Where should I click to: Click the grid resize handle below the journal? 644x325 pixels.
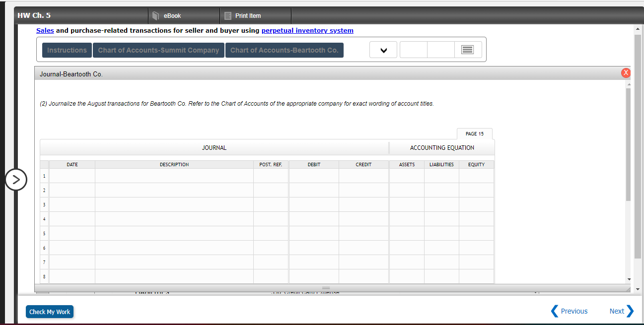pos(326,288)
